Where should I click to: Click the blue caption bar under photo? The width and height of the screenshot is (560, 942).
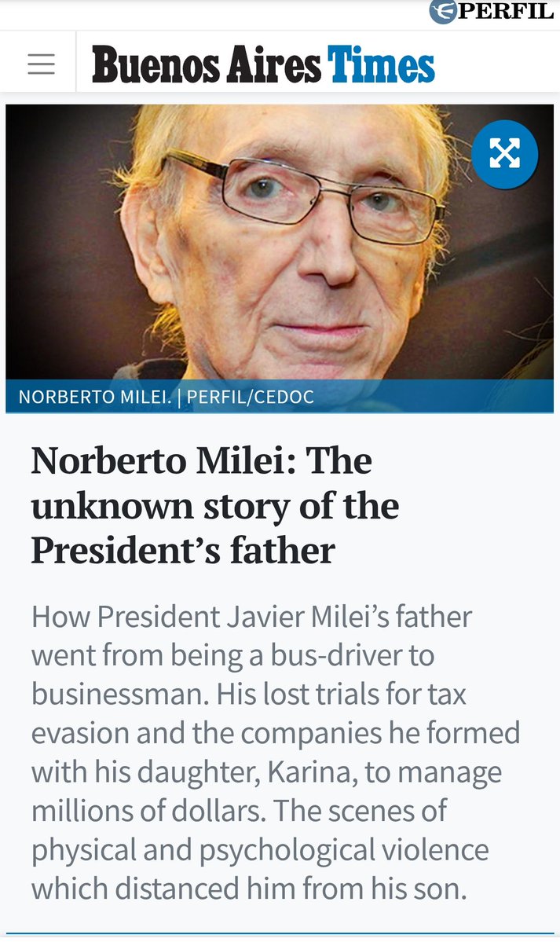point(432,397)
